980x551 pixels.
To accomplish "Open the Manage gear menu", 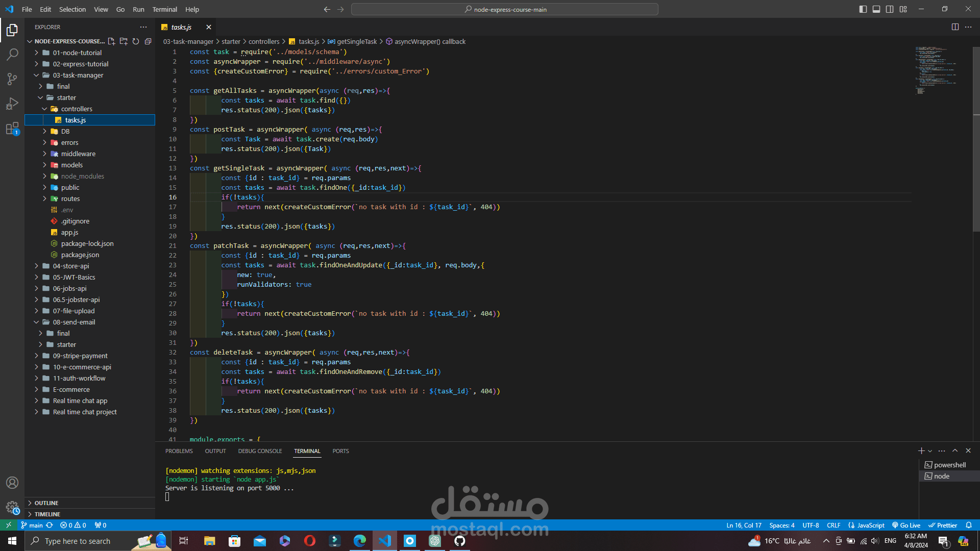I will (x=12, y=507).
